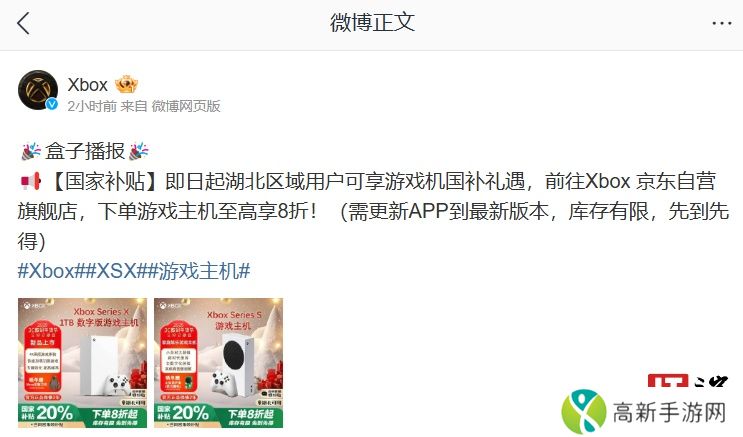Tap the blue verified badge on avatar
743x437 pixels.
coord(52,104)
